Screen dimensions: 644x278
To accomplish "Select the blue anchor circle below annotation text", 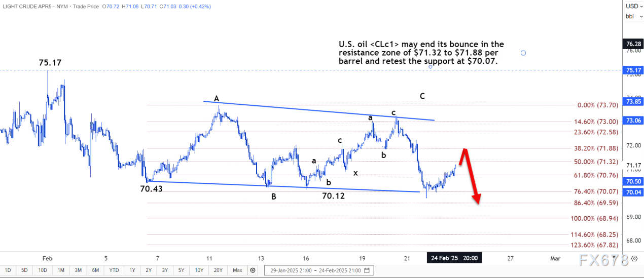I will 431,66.
